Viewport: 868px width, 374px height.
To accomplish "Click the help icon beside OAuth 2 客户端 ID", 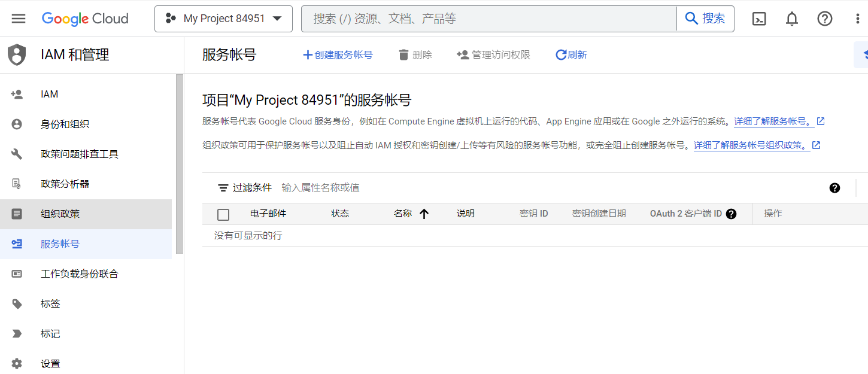I will 731,214.
